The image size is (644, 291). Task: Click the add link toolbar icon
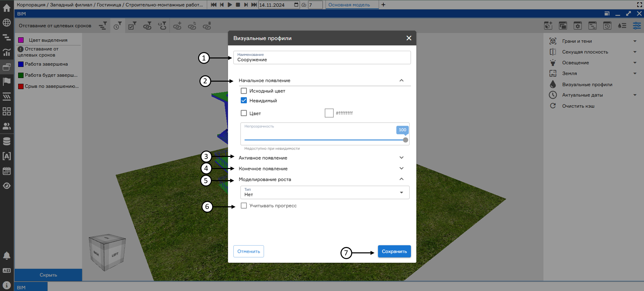(177, 26)
